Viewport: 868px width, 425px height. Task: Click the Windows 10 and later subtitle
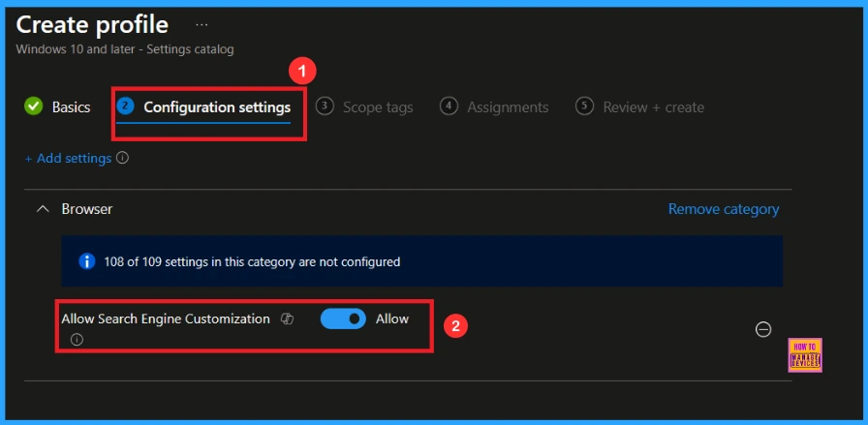coord(125,49)
